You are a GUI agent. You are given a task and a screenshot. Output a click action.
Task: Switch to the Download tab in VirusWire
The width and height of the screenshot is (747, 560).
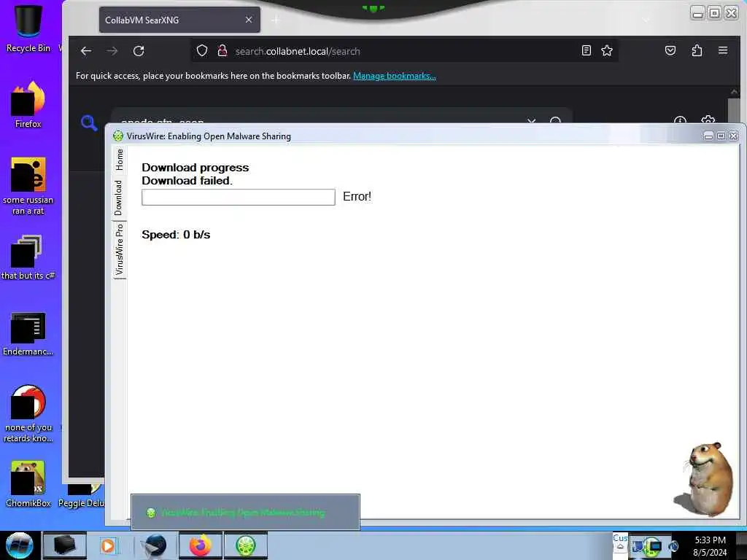[119, 198]
